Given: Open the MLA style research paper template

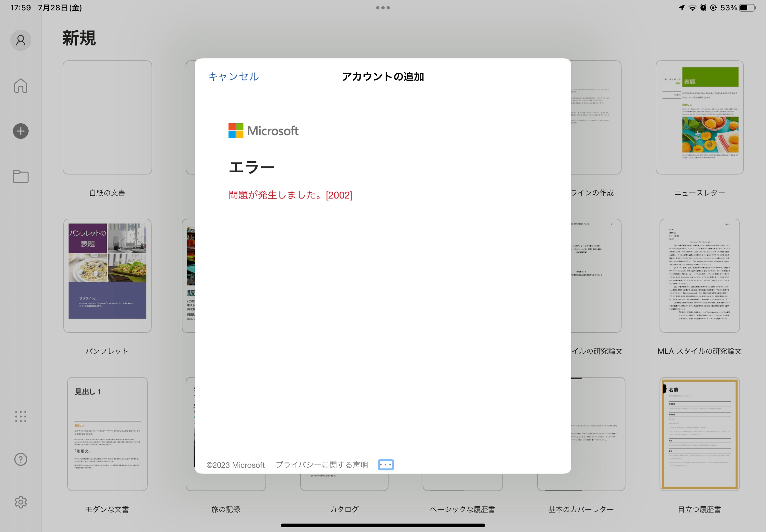Looking at the screenshot, I should tap(699, 275).
